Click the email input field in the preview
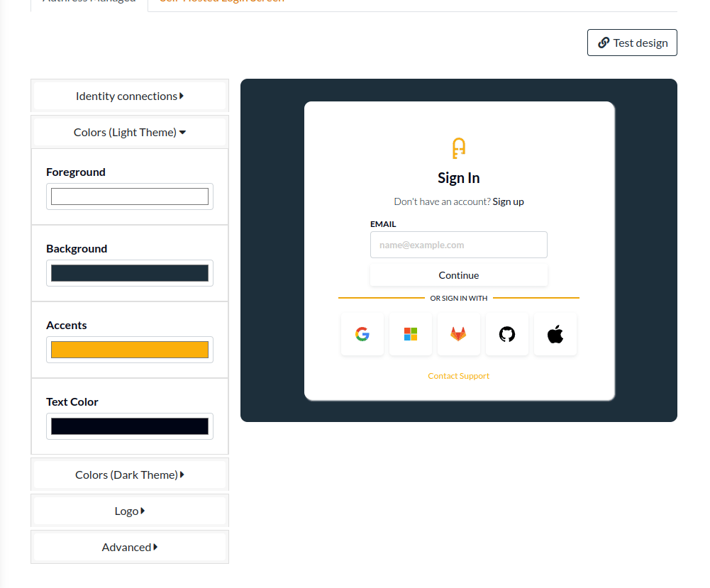The width and height of the screenshot is (710, 588). click(x=459, y=244)
